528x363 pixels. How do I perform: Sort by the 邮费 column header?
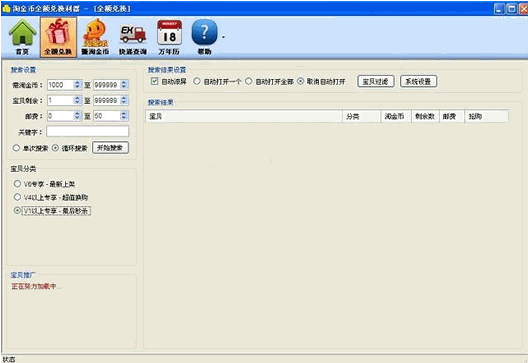(452, 116)
